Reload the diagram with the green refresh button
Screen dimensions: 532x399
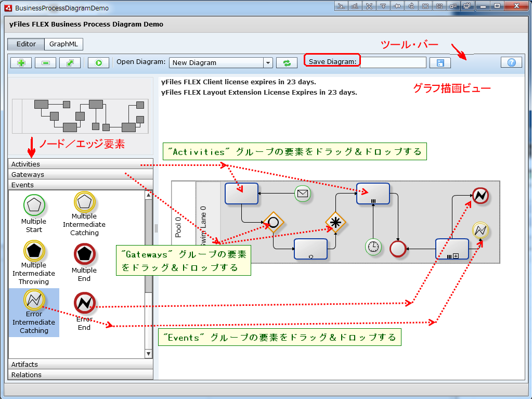point(287,63)
